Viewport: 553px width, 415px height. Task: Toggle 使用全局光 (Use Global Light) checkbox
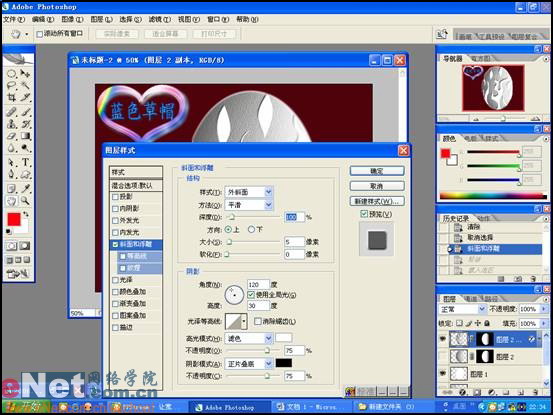click(251, 294)
